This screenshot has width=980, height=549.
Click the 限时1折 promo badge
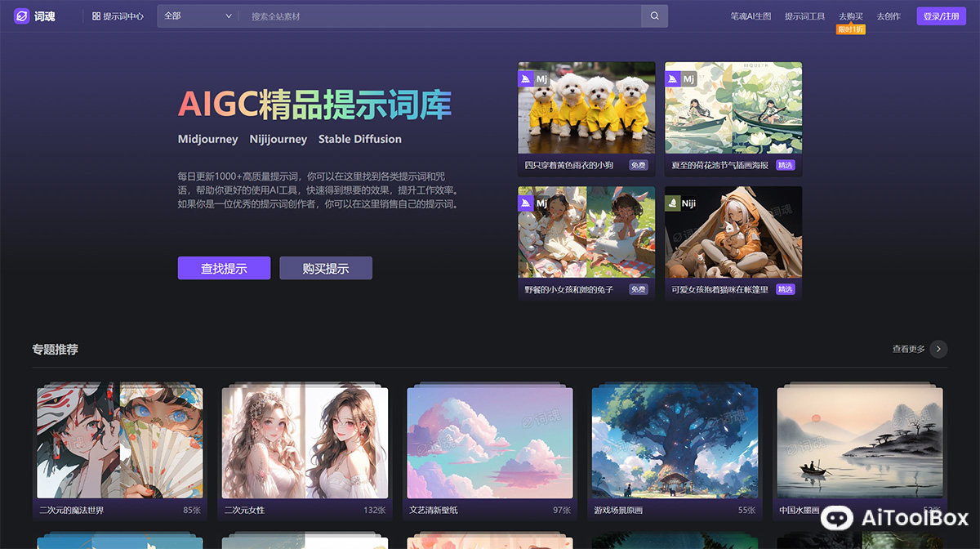pyautogui.click(x=850, y=29)
